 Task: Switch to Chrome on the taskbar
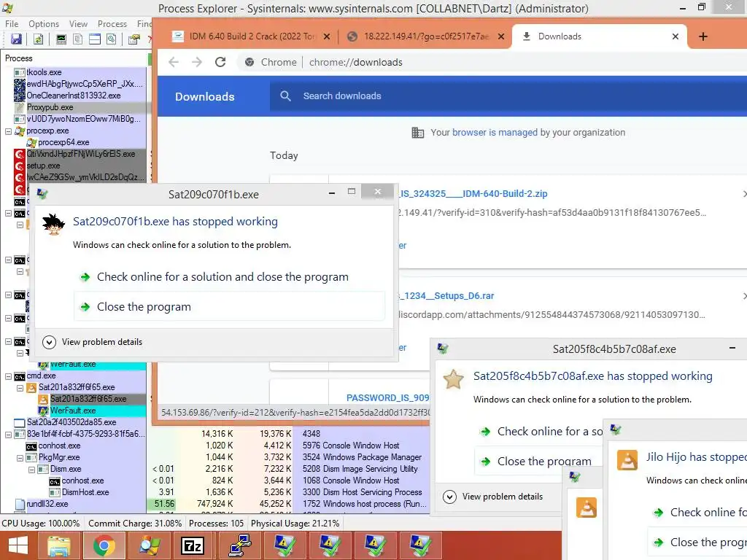tap(104, 545)
